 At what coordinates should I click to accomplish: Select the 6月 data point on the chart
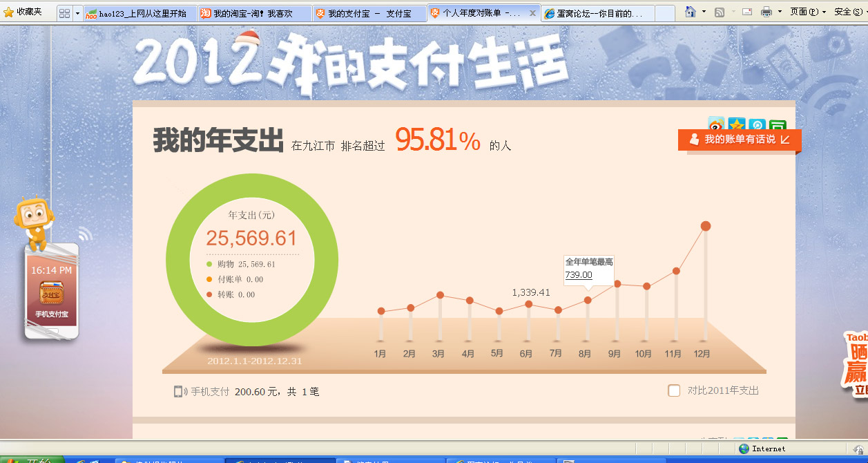(528, 304)
